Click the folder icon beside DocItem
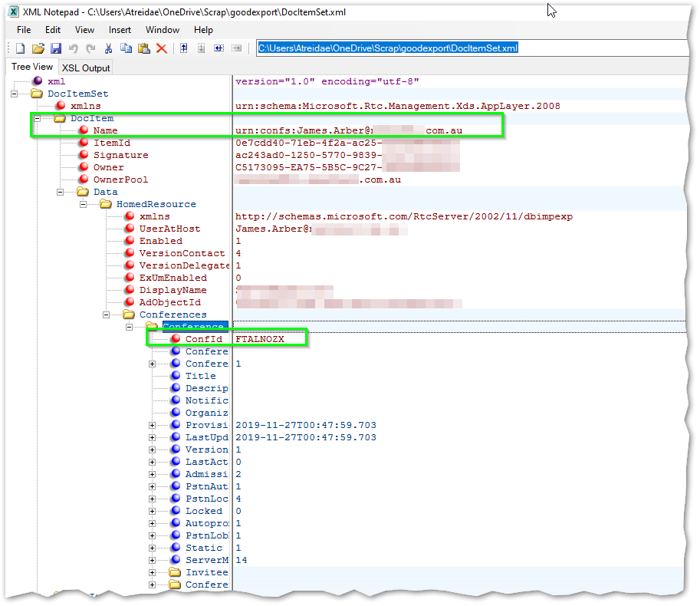 tap(59, 118)
